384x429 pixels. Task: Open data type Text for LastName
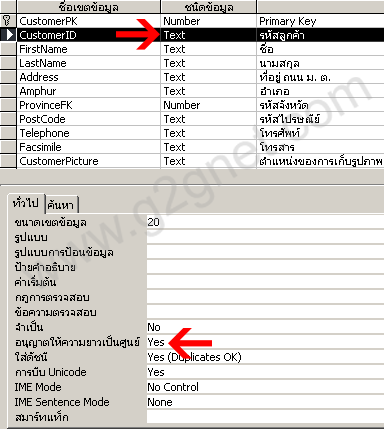tap(209, 63)
